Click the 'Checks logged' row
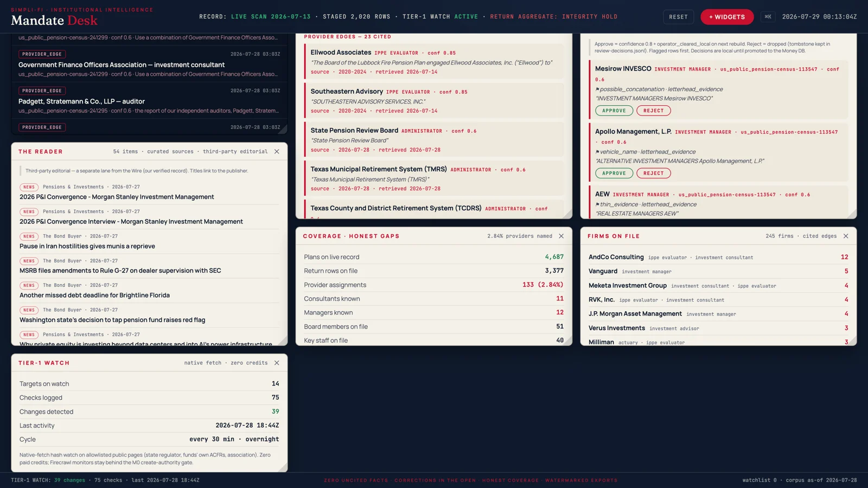The width and height of the screenshot is (868, 488). click(x=149, y=398)
